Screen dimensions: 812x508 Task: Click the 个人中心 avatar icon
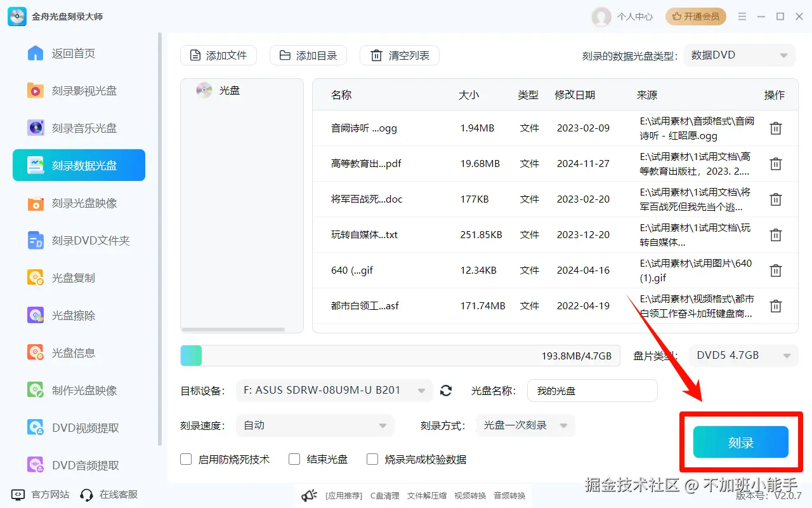click(601, 17)
